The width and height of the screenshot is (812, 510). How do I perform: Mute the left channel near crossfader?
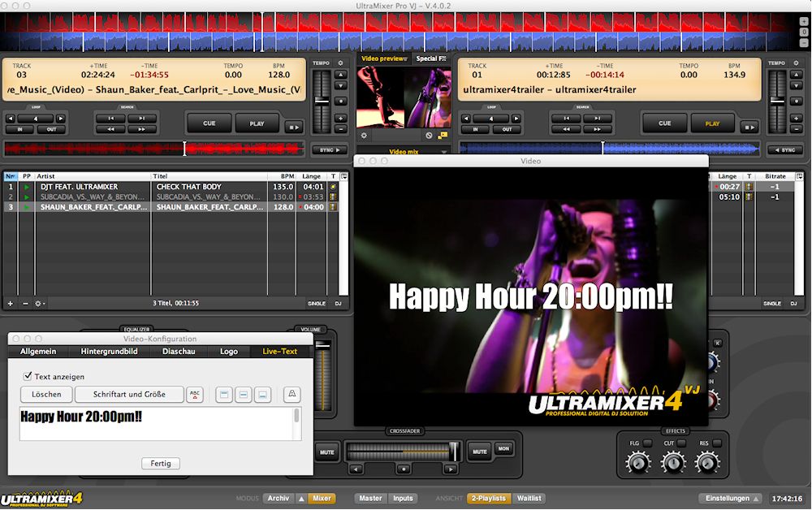[326, 452]
